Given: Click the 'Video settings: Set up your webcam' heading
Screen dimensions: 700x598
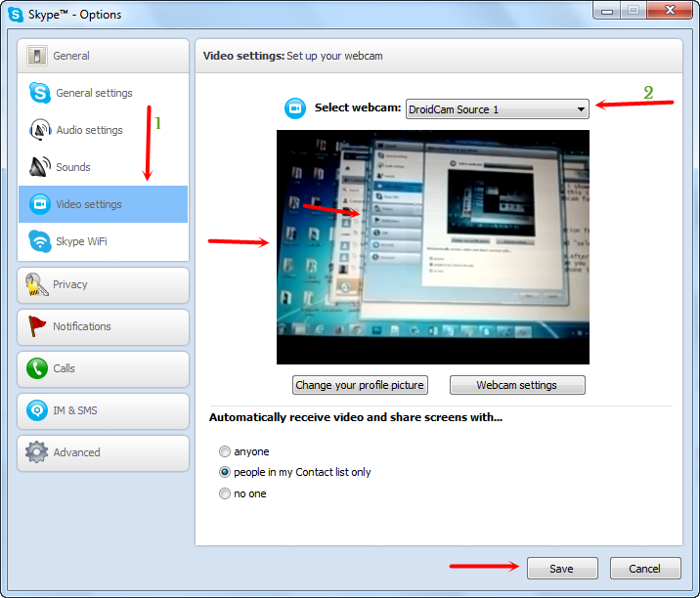Looking at the screenshot, I should pyautogui.click(x=292, y=56).
